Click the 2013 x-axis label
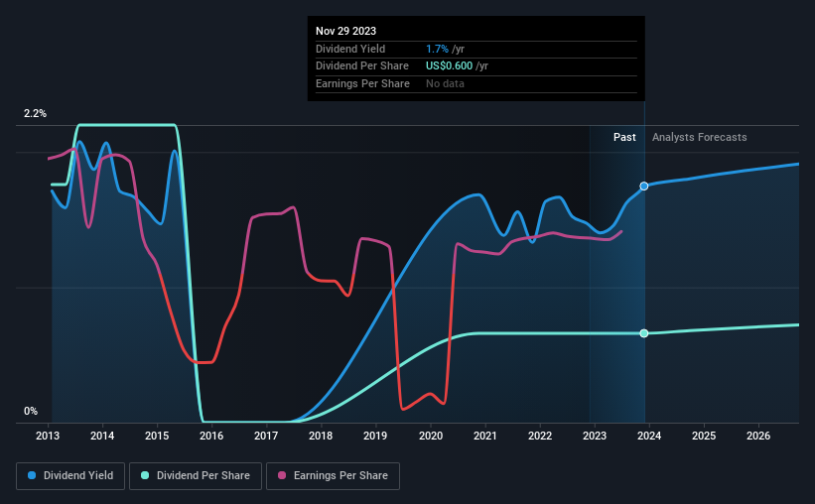Screen dimensions: 815x504 48,436
